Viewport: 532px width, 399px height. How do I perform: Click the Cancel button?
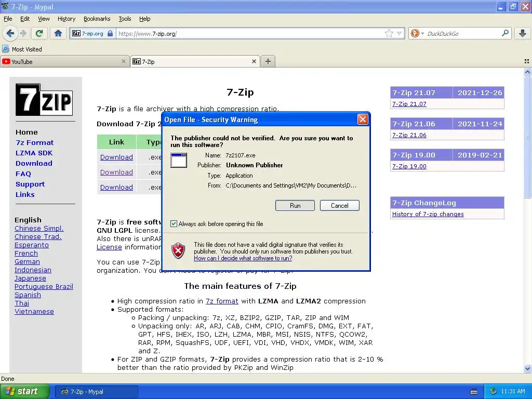(339, 206)
